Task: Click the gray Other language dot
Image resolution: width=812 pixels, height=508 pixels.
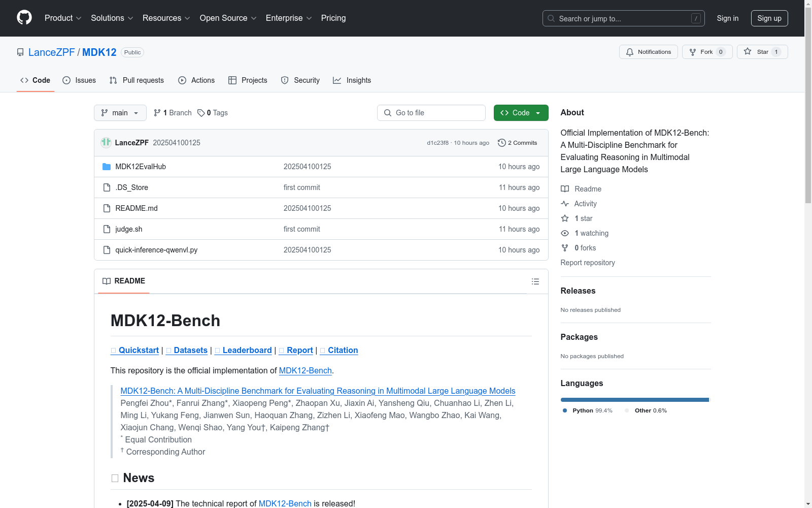Action: click(x=627, y=410)
